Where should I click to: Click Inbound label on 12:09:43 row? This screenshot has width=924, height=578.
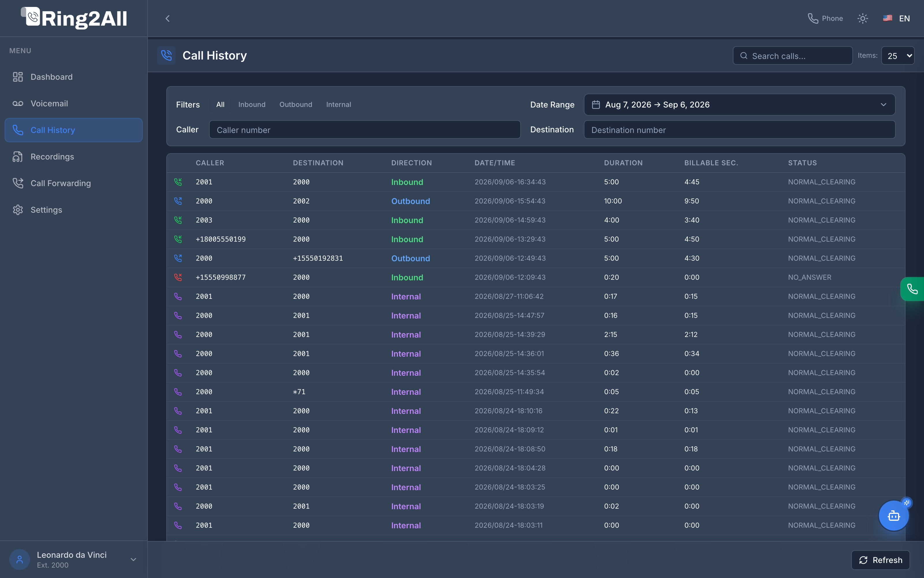coord(407,277)
